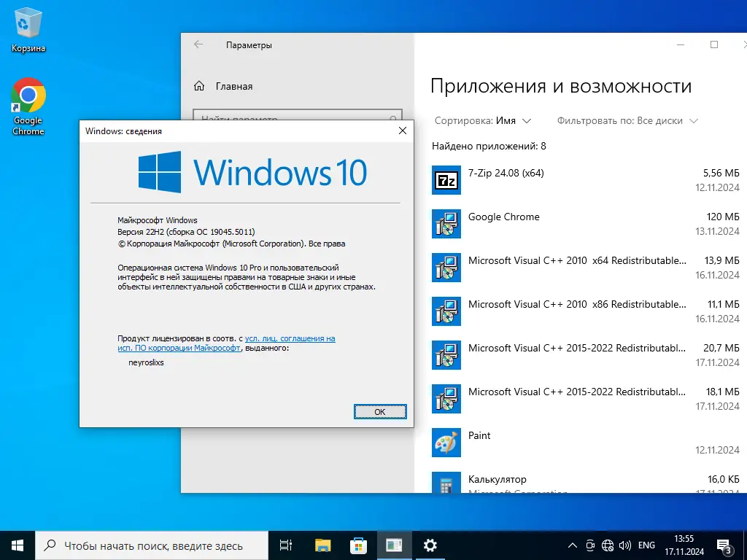The height and width of the screenshot is (560, 747).
Task: Select the Paint app entry name
Action: tap(479, 435)
